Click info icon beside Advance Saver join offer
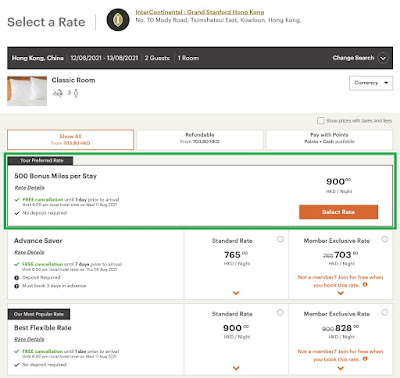400x378 pixels. click(x=365, y=285)
